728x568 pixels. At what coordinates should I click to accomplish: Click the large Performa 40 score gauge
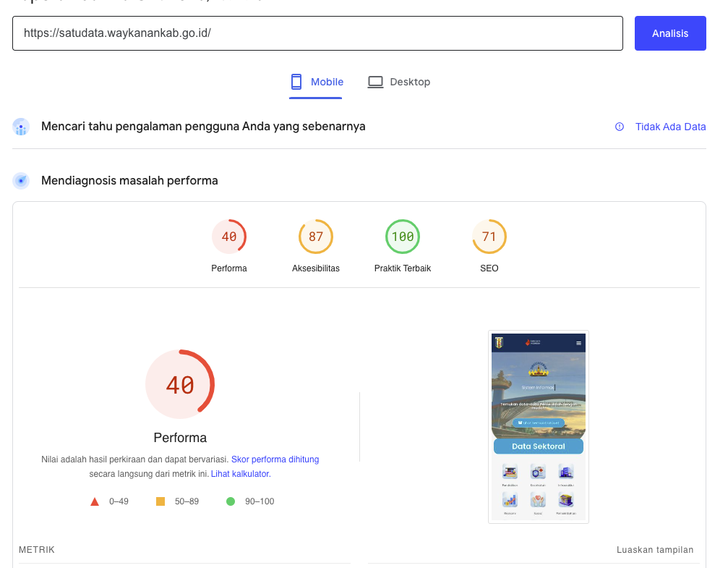coord(180,383)
